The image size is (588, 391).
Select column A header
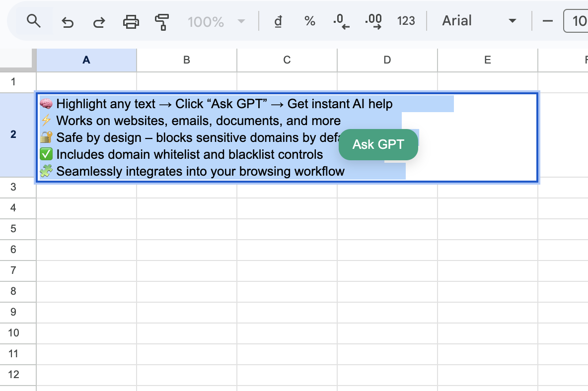86,60
